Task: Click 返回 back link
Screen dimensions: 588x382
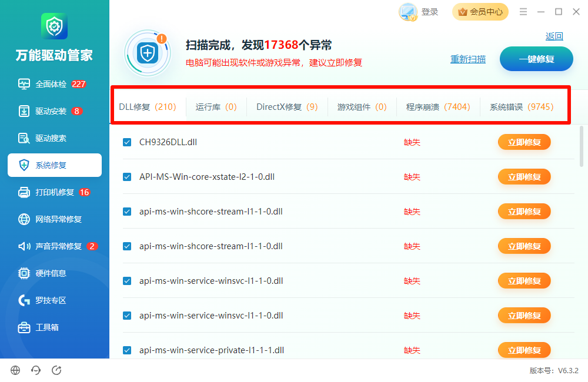Action: coord(554,36)
